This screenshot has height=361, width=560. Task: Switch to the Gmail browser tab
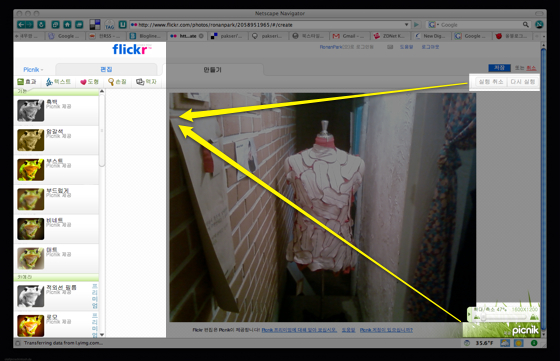[x=349, y=36]
